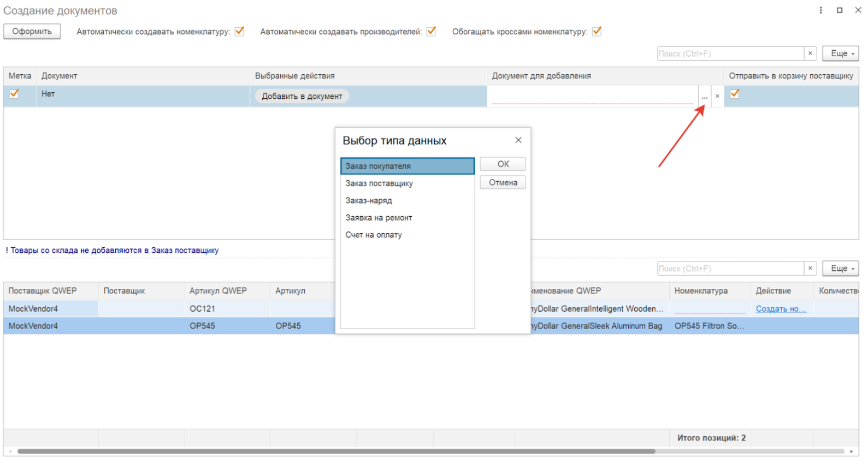Click the ellipsis button in document field
Screen dimensions: 868x464
[704, 96]
